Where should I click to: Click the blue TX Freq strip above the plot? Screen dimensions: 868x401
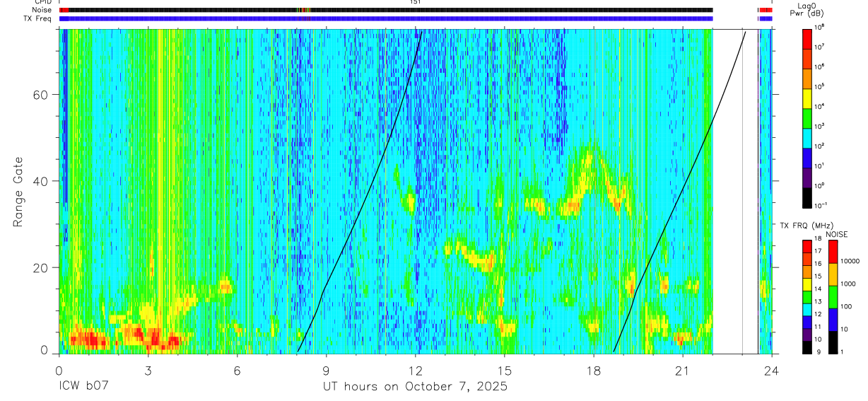coord(386,18)
